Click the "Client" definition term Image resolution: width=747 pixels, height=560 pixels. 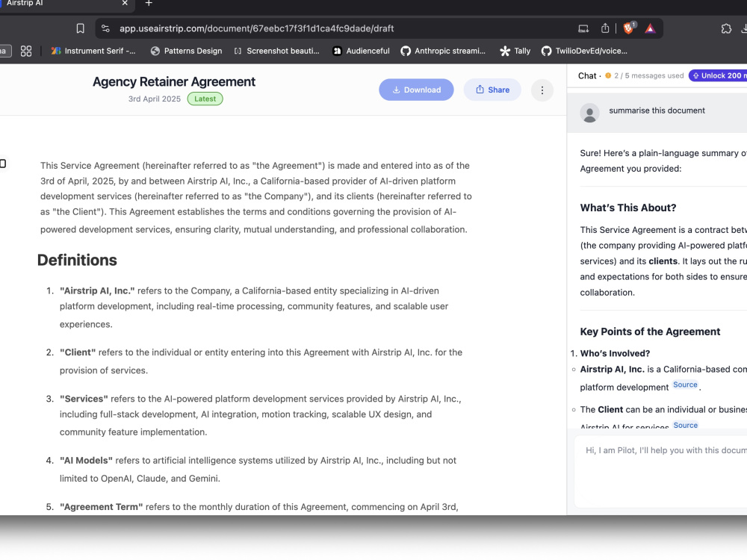click(78, 352)
